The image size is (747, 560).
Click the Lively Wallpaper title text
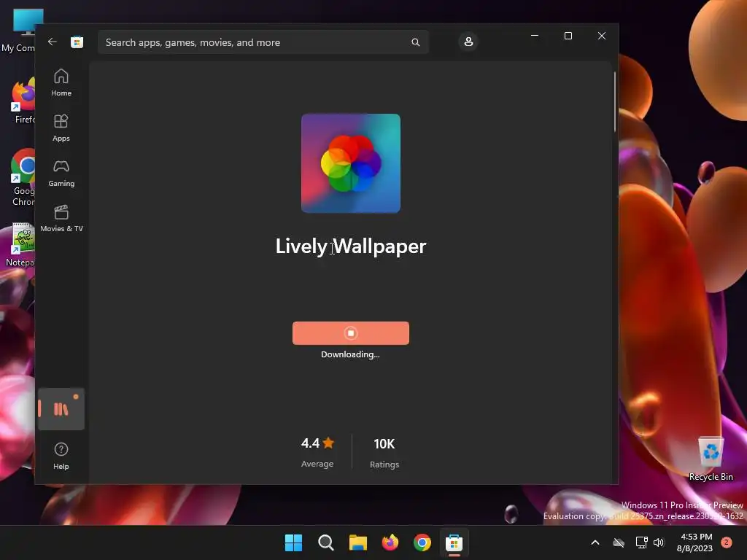coord(351,246)
